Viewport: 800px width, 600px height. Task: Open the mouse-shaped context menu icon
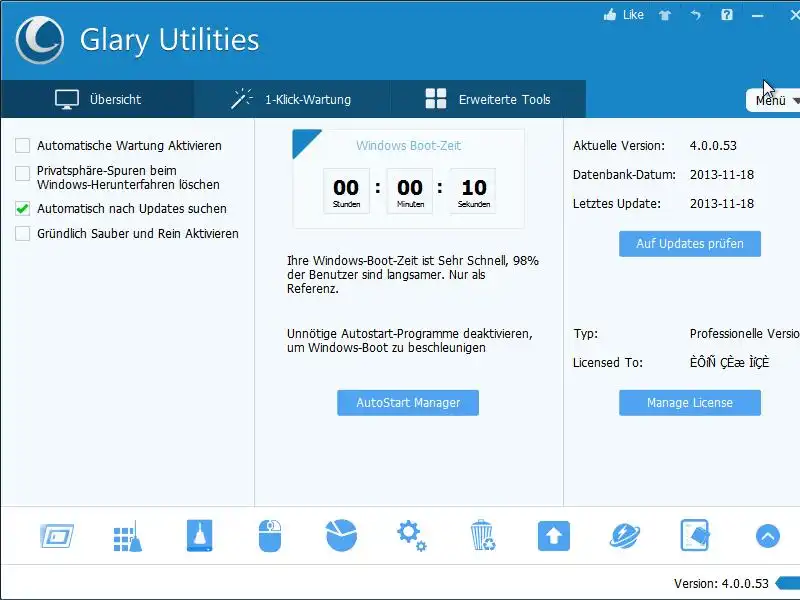pyautogui.click(x=270, y=536)
